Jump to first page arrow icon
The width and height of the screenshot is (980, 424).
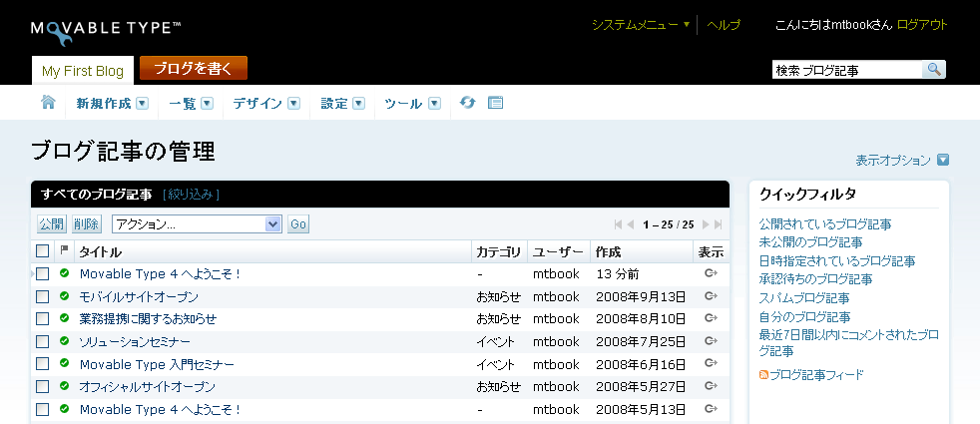click(x=619, y=224)
